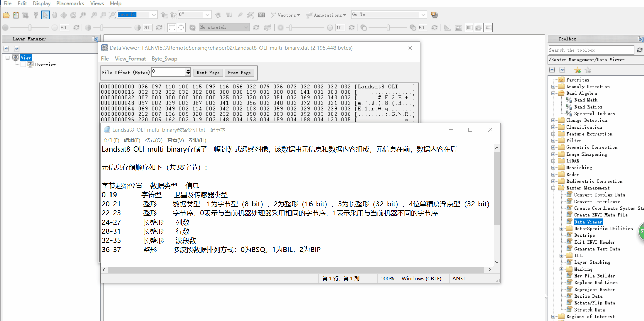Collapse the Band Algebra folder
The width and height of the screenshot is (644, 321).
(553, 93)
